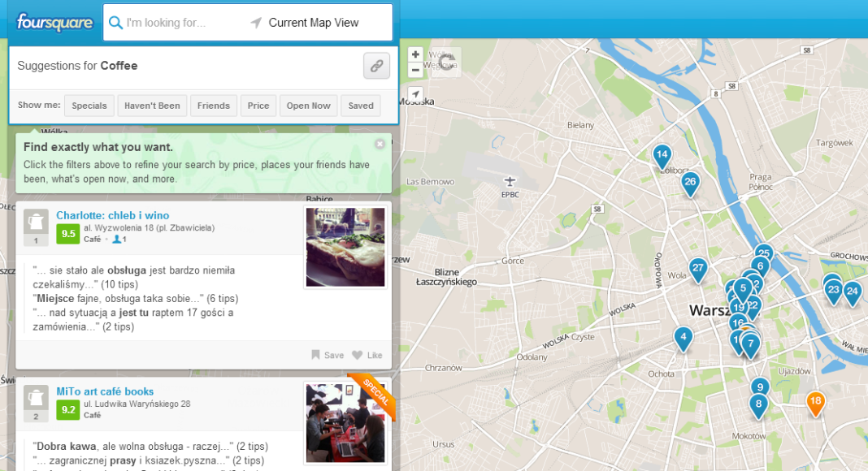868x471 pixels.
Task: Close the Find exactly what you want tip
Action: click(x=380, y=144)
